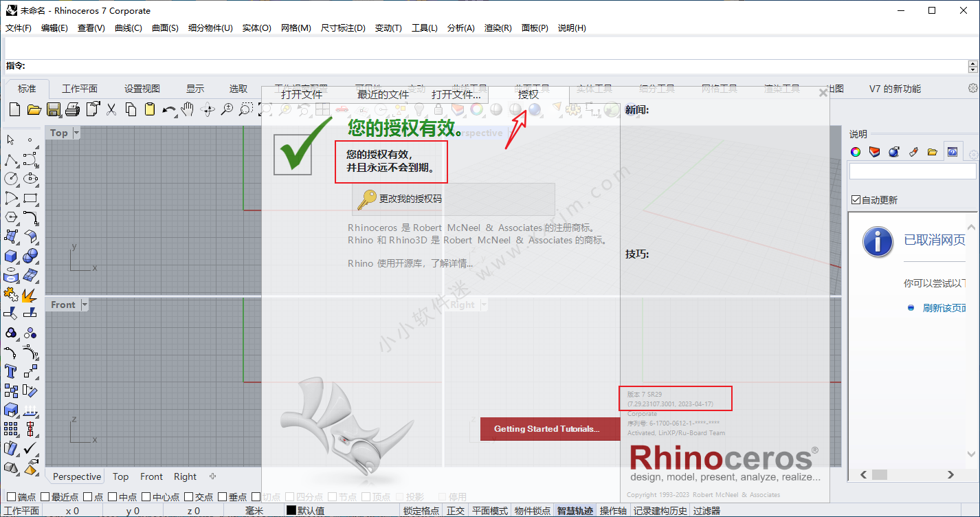980x517 pixels.
Task: Open the panel tab with folder icon
Action: tap(933, 152)
